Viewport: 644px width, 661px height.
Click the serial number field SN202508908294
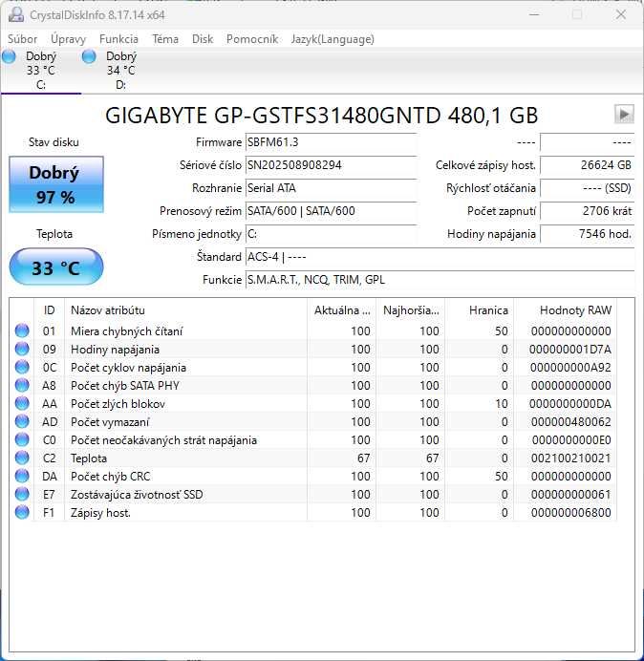[x=331, y=165]
